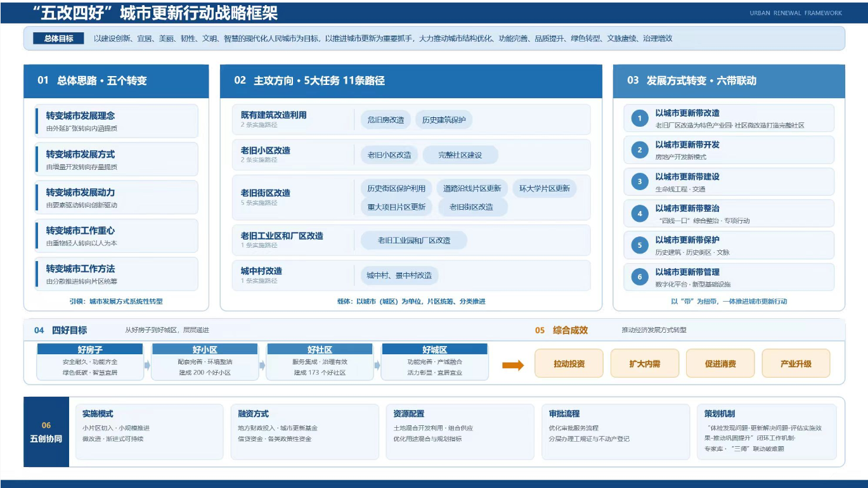Click the numbered circle 5 badge
This screenshot has height=488, width=868.
640,245
